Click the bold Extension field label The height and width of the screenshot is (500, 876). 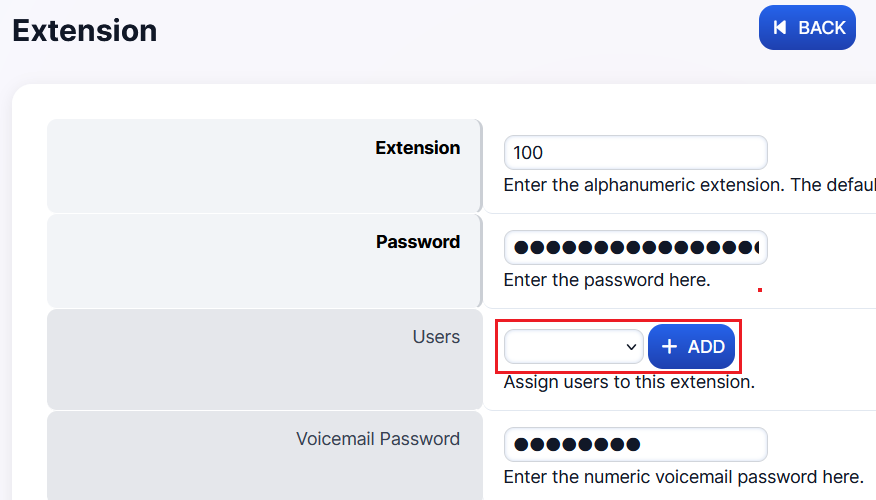(x=417, y=148)
